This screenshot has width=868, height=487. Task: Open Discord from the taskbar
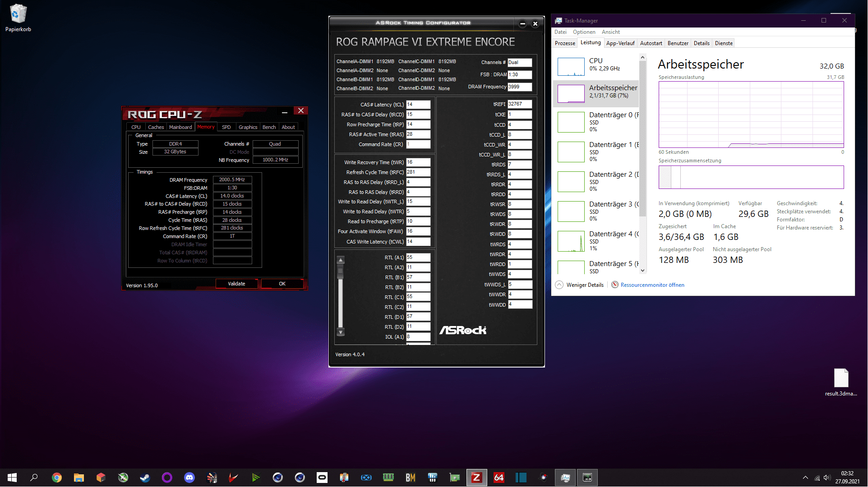point(189,478)
